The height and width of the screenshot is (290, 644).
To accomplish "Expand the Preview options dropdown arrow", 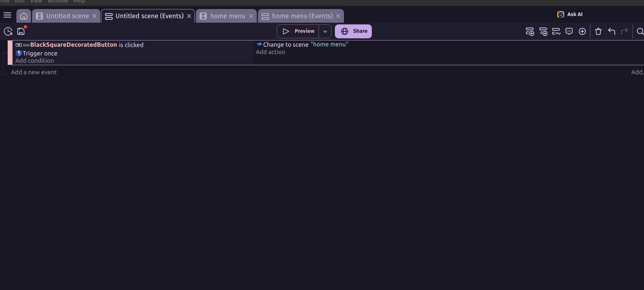I will click(325, 31).
